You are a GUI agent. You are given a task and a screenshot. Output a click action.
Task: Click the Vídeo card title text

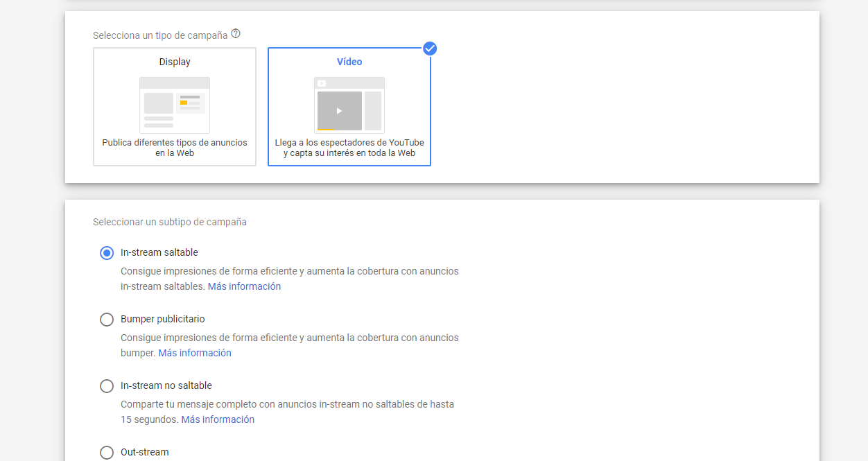(349, 61)
